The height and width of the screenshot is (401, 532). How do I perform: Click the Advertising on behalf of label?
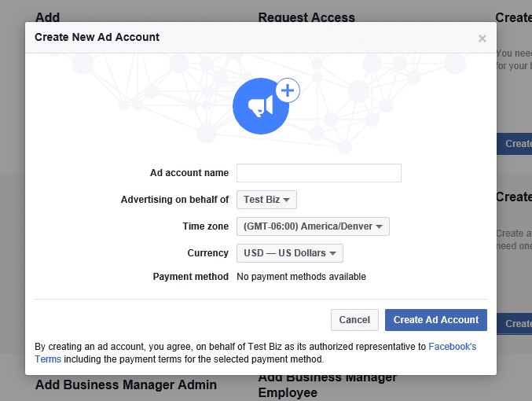coord(174,200)
